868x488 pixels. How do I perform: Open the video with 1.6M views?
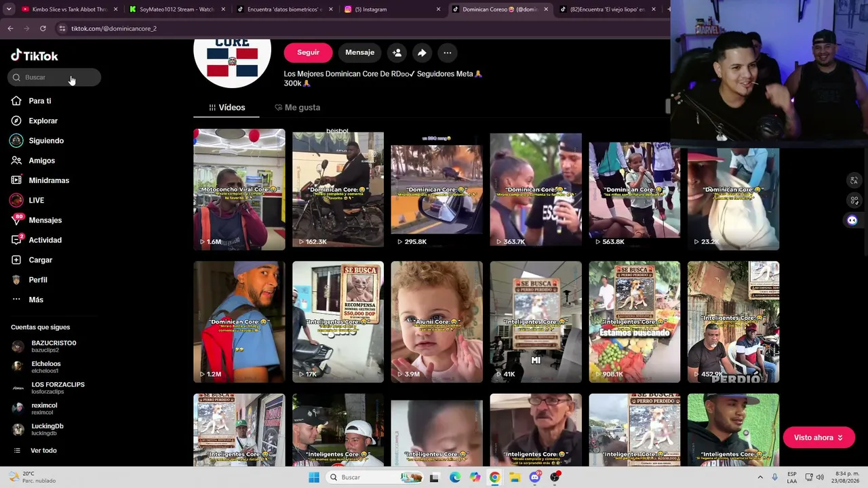[x=239, y=189]
